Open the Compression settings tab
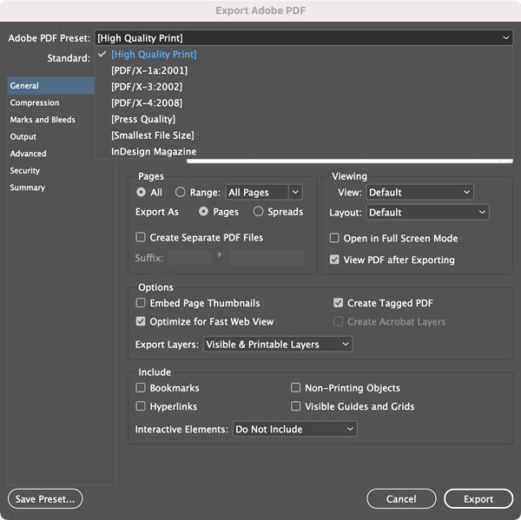521x520 pixels. click(x=35, y=103)
